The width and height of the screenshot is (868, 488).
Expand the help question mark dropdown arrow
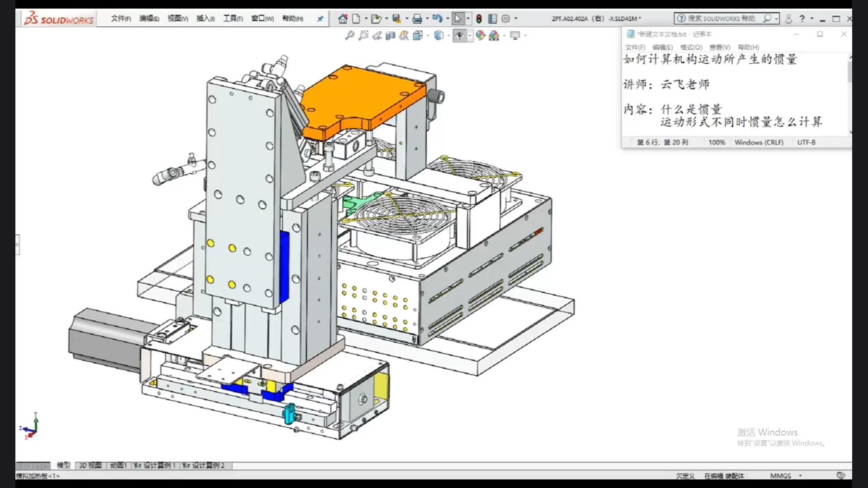point(812,19)
